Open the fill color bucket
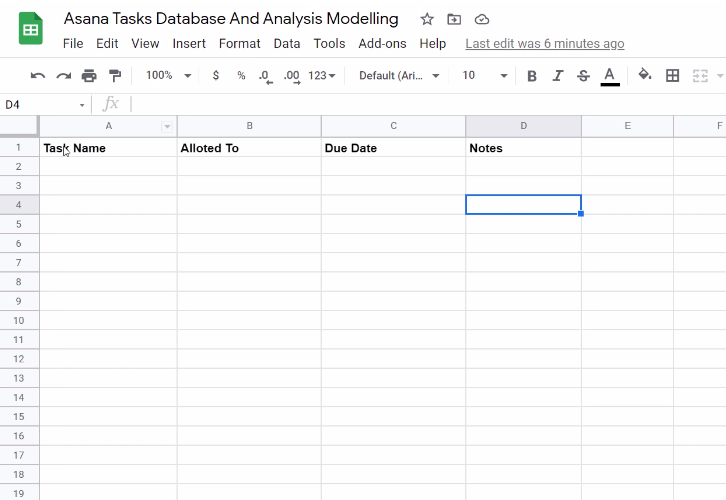 (645, 75)
